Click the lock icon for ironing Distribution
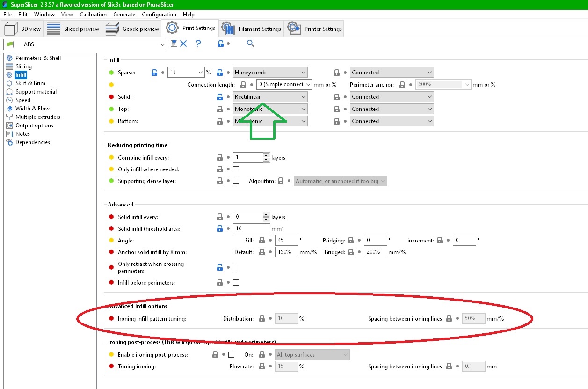This screenshot has width=588, height=389. pos(262,319)
